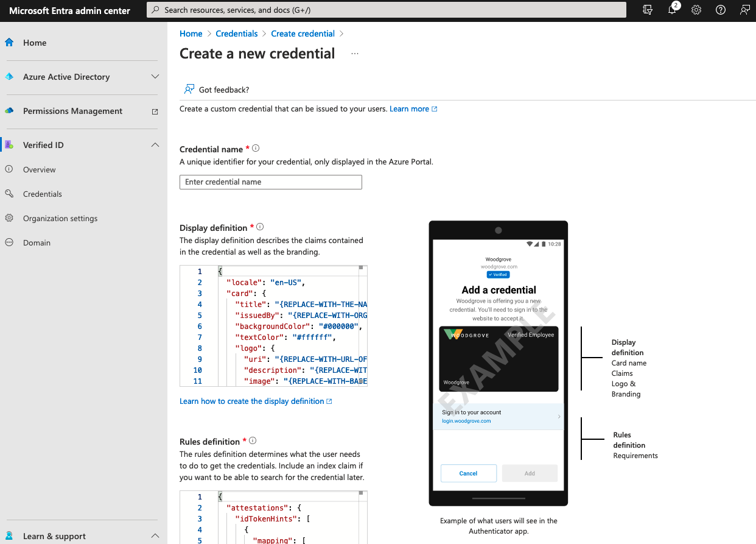The image size is (756, 544).
Task: Open Cloud Shell icon in top bar
Action: pyautogui.click(x=648, y=10)
